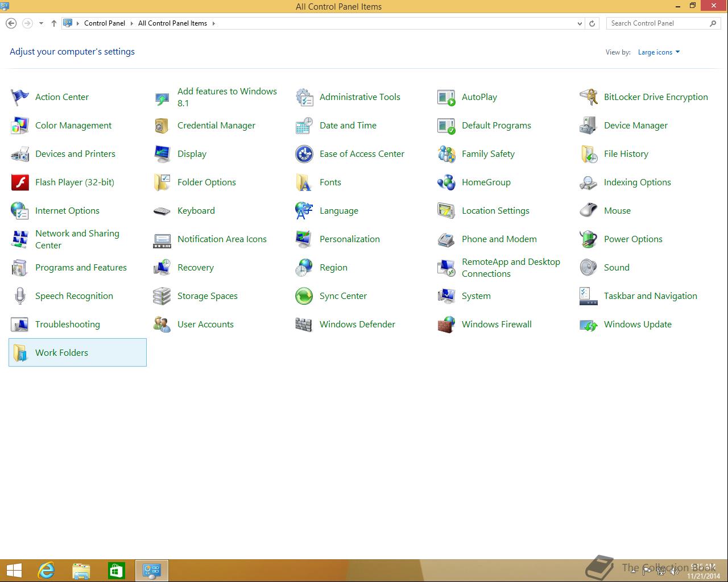Click the Storage Spaces drives icon
The width and height of the screenshot is (728, 582).
162,296
